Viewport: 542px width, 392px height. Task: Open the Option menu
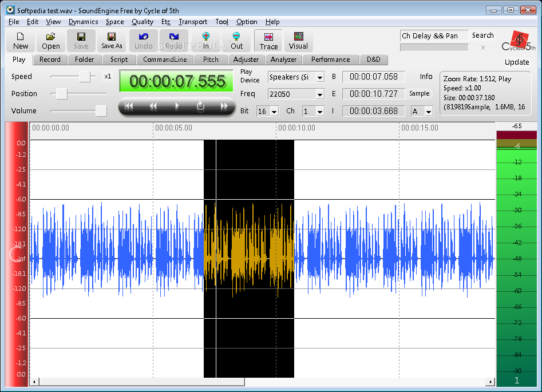tap(247, 22)
